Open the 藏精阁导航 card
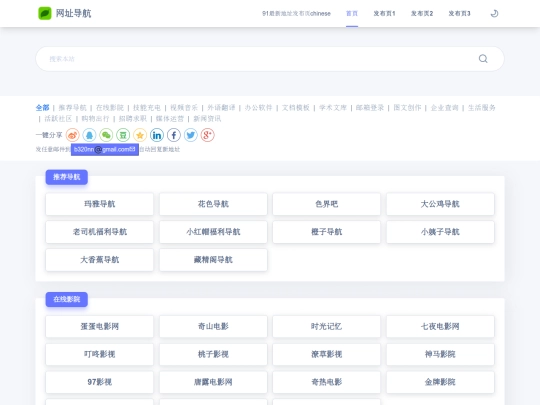Viewport: 540px width, 405px height. (x=213, y=260)
